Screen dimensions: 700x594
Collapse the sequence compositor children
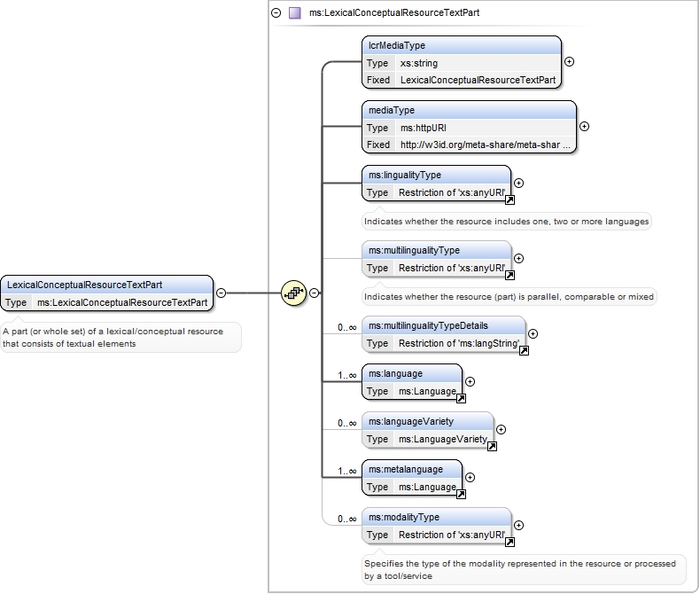pos(315,293)
